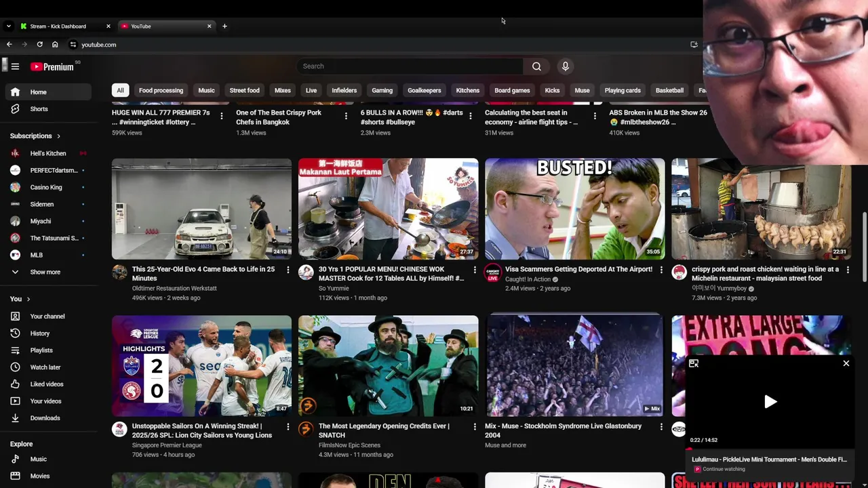Close the Kick Dashboard tab
This screenshot has height=488, width=868.
coord(108,26)
